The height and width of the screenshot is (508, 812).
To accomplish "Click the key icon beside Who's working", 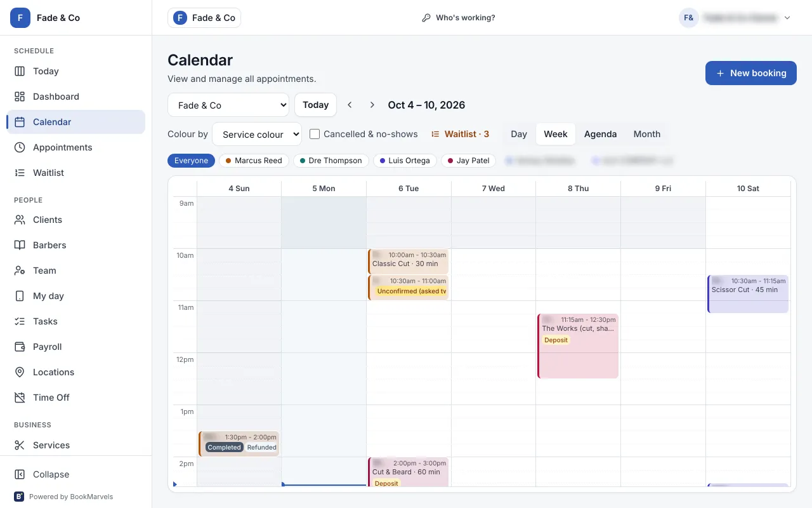I will coord(426,18).
